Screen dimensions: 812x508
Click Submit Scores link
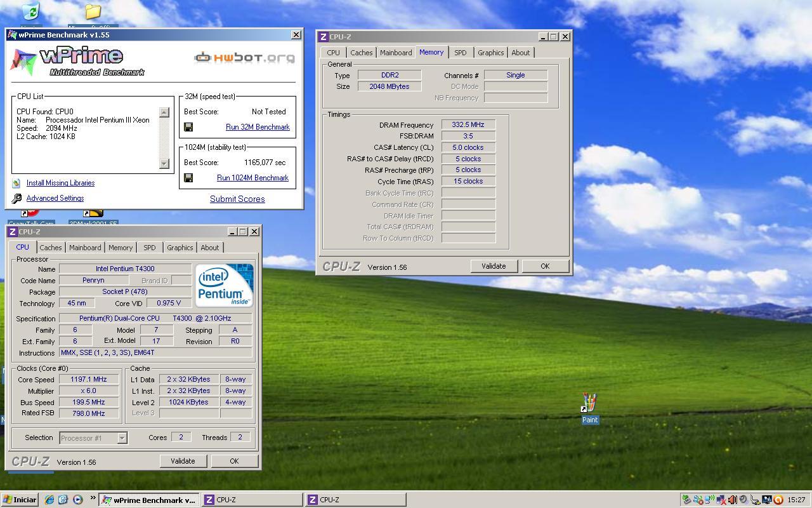pyautogui.click(x=237, y=199)
